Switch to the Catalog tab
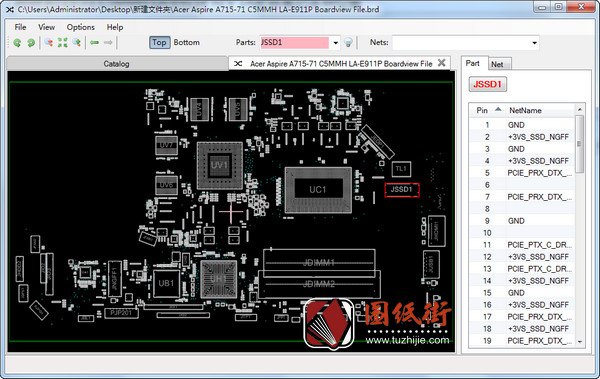The image size is (600, 379). (117, 64)
